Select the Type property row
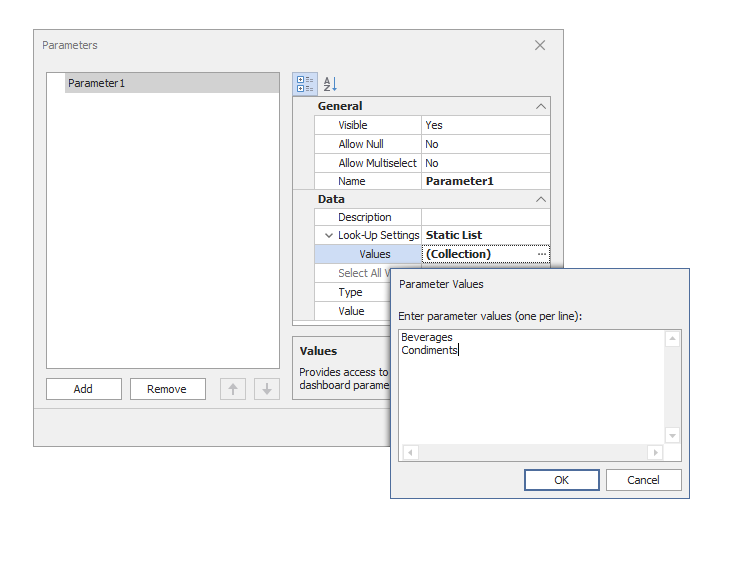Screen dimensions: 745x566 click(353, 292)
